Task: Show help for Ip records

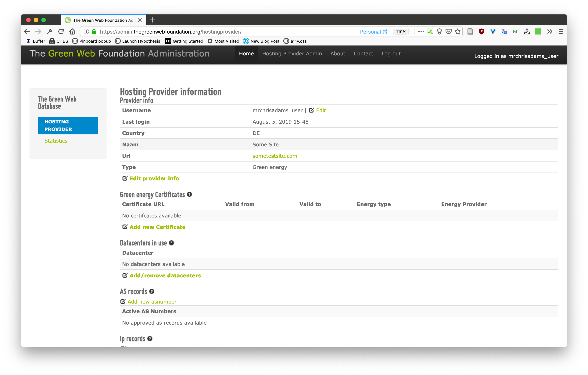Action: click(150, 339)
